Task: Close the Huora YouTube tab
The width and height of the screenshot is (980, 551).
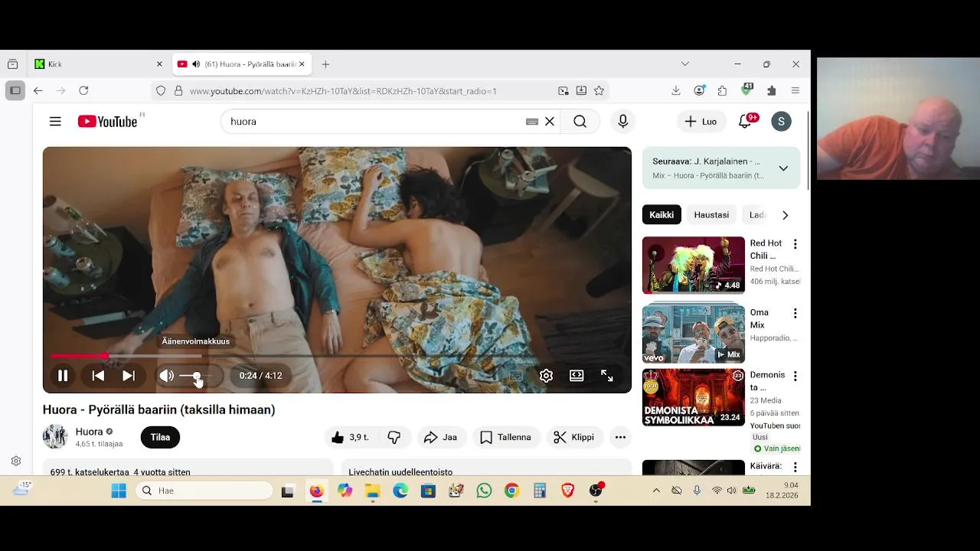Action: pos(302,64)
